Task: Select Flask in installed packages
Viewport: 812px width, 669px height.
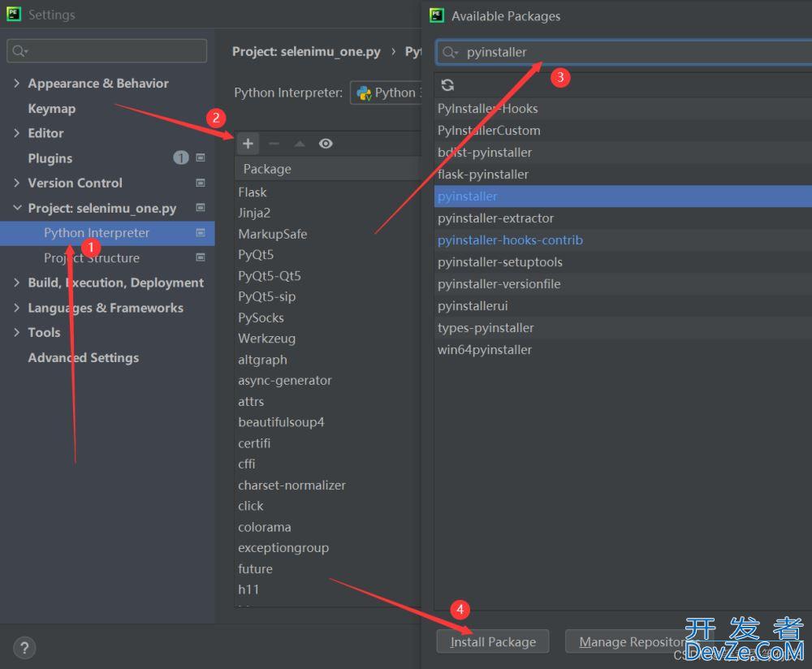Action: pos(327,192)
